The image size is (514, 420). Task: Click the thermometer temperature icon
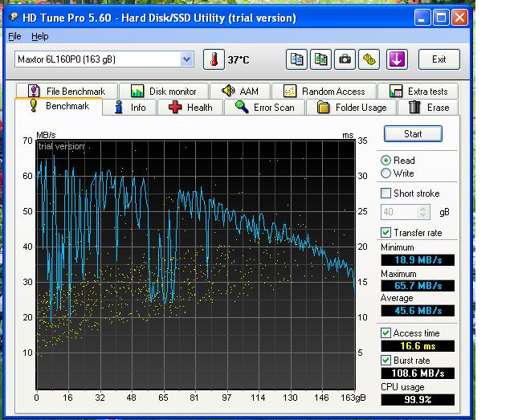[x=214, y=59]
